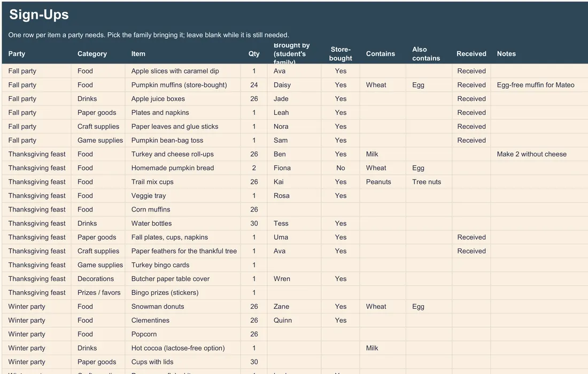Select Received cell in Uma's row
588x374 pixels.
pos(471,237)
